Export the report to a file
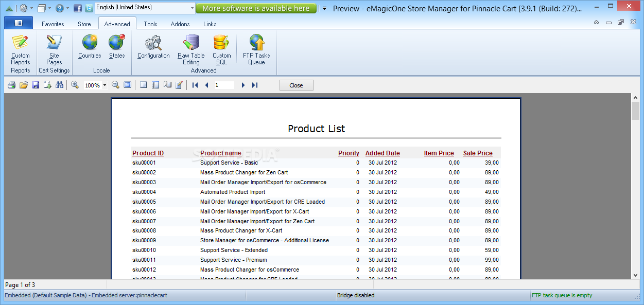Screen dimensions: 644x305 (x=47, y=85)
